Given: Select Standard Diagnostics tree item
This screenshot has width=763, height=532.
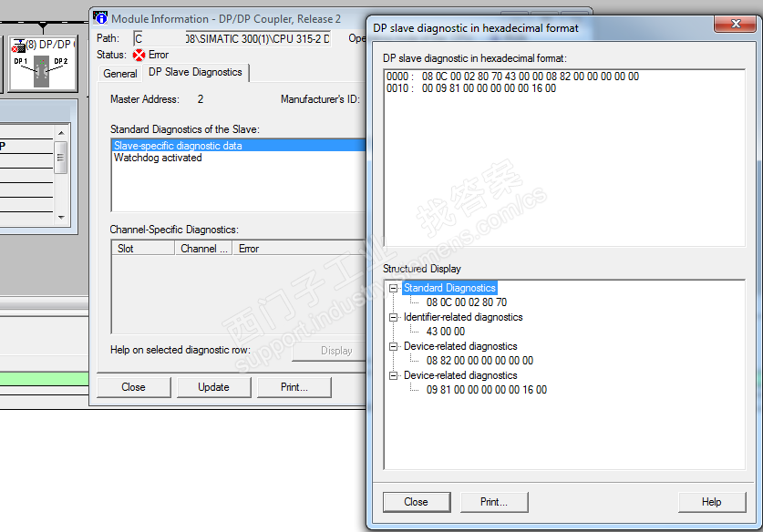Looking at the screenshot, I should [449, 288].
